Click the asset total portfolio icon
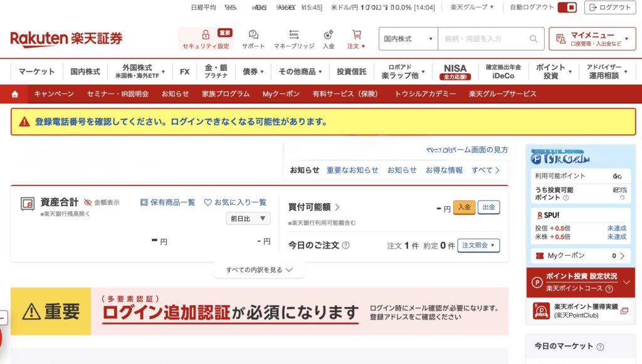This screenshot has width=642, height=364. pos(28,204)
